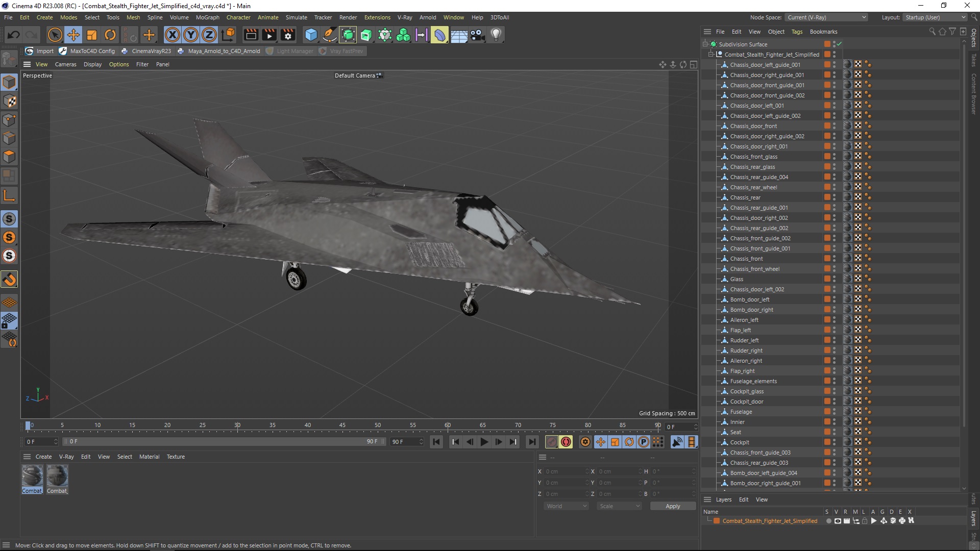Click MaxToC4D Config button

pyautogui.click(x=87, y=51)
